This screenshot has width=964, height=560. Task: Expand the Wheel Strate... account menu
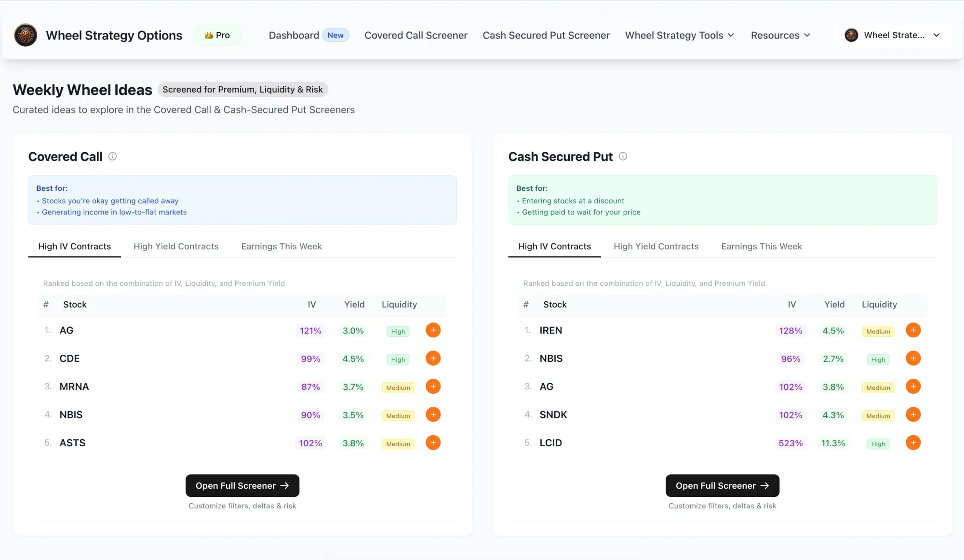[892, 35]
